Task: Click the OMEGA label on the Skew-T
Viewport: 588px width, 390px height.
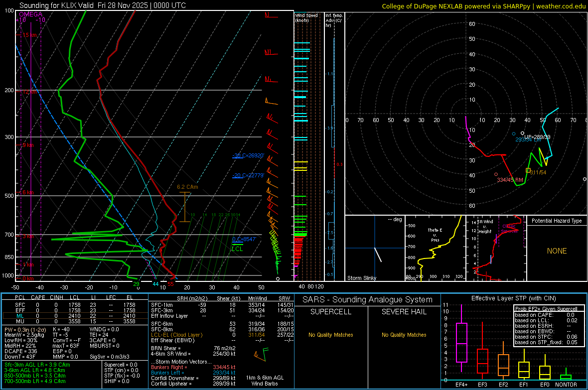Action: pyautogui.click(x=31, y=14)
